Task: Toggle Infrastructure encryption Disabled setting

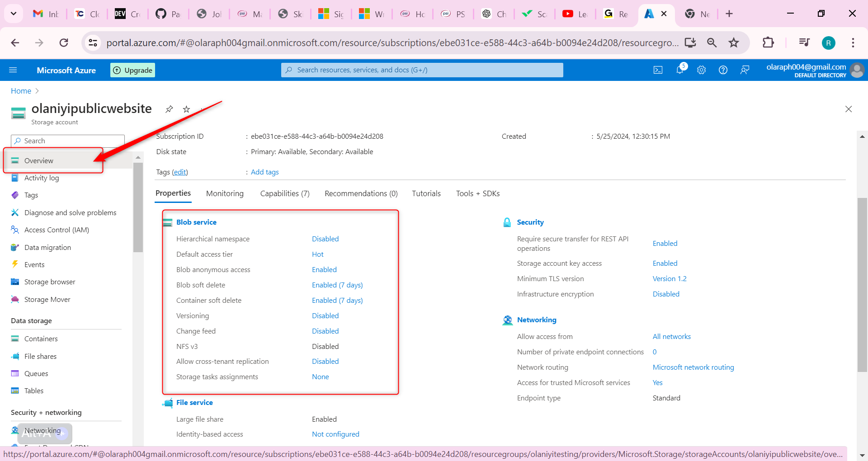Action: pos(665,294)
